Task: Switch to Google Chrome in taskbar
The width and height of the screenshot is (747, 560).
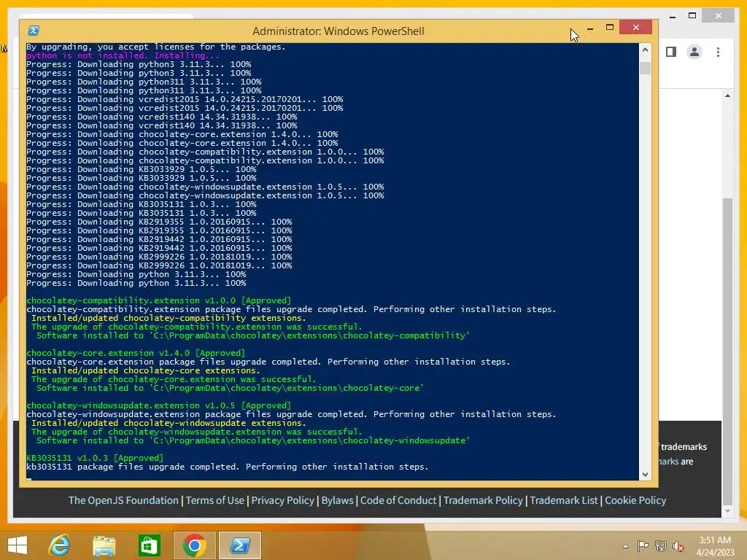Action: [x=194, y=545]
